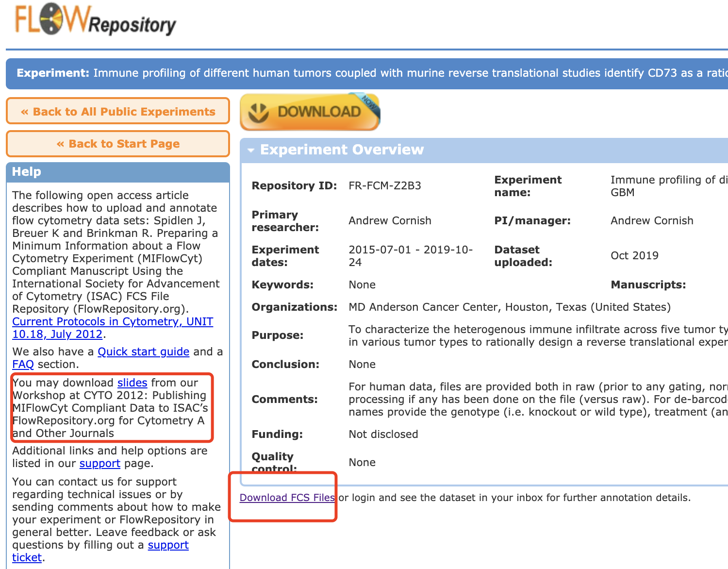Open the support page link
The height and width of the screenshot is (569, 728).
[x=100, y=463]
